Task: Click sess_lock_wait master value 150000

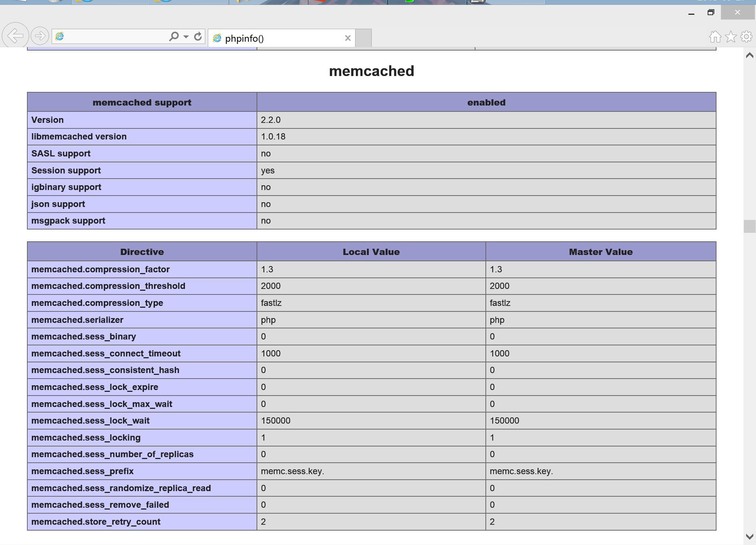Action: 504,421
